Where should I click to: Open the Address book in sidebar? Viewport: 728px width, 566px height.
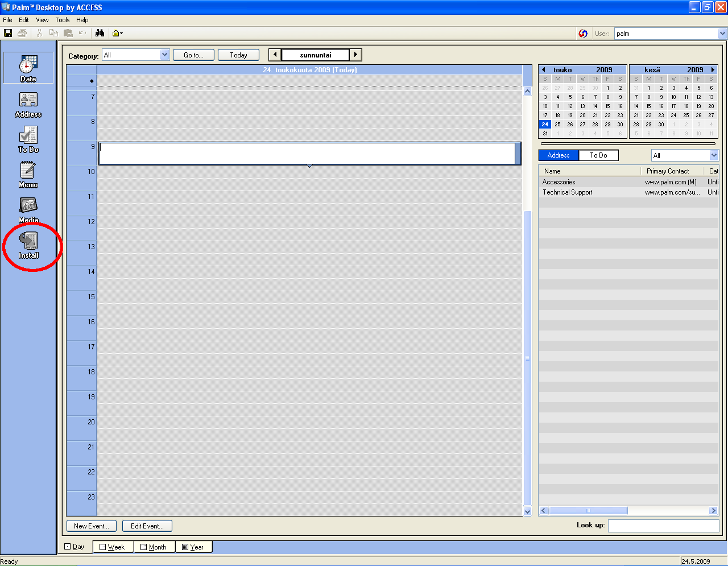coord(28,105)
